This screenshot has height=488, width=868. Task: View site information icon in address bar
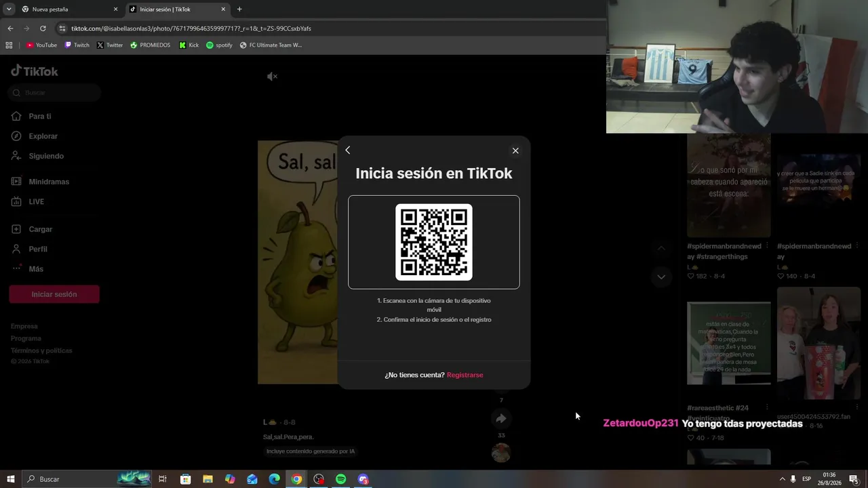(x=62, y=28)
